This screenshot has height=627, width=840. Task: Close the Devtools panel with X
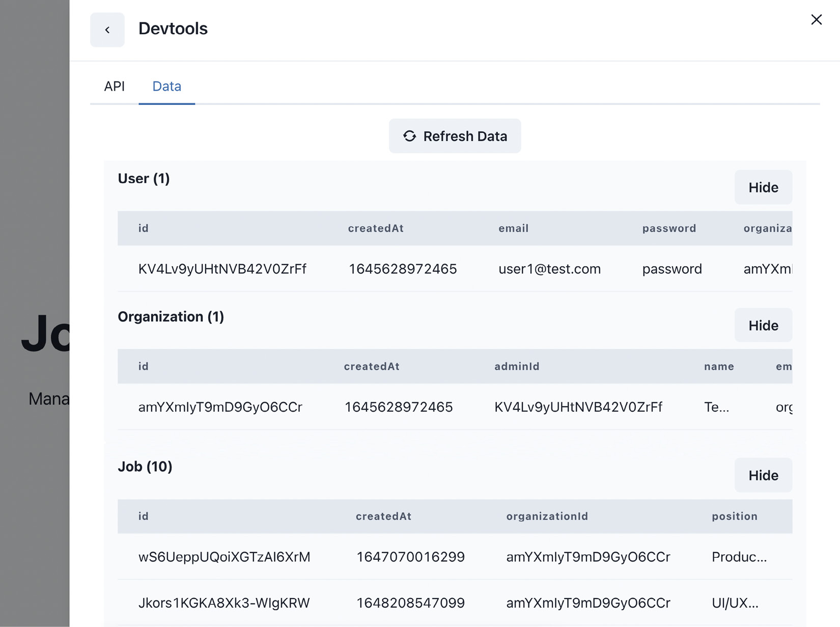[816, 20]
